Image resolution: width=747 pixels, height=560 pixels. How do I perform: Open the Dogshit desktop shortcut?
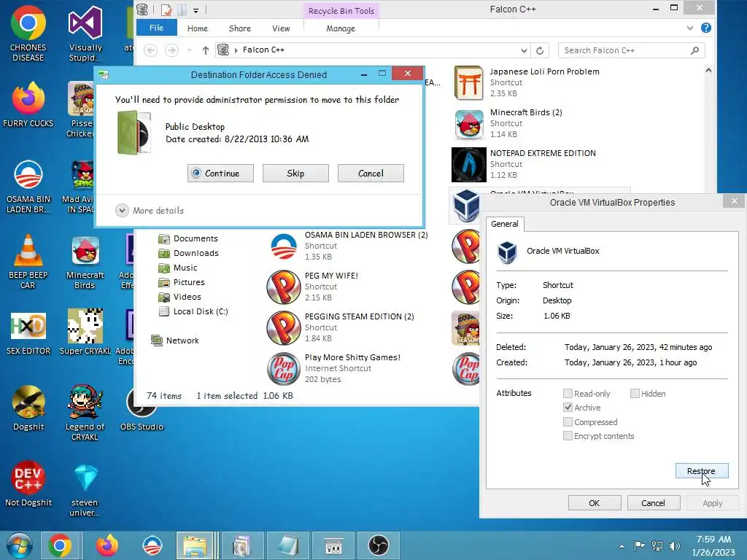pyautogui.click(x=28, y=408)
